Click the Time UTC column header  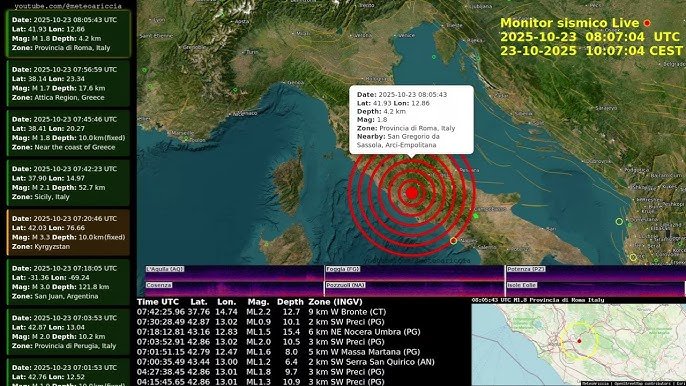(x=158, y=302)
